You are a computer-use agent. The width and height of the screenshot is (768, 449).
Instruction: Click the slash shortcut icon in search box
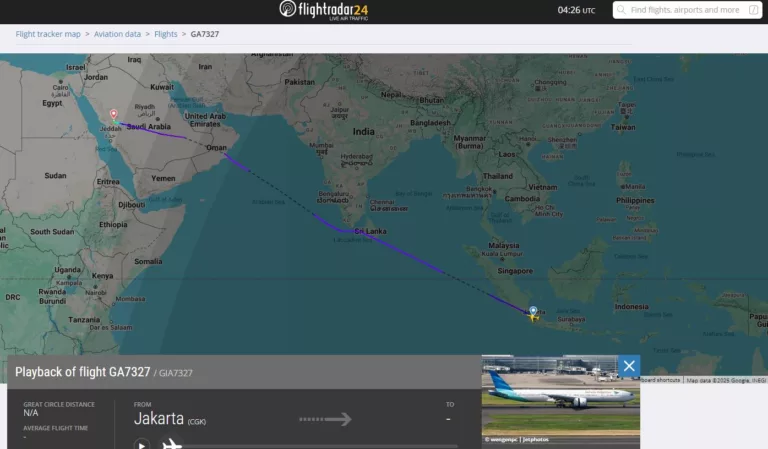754,10
